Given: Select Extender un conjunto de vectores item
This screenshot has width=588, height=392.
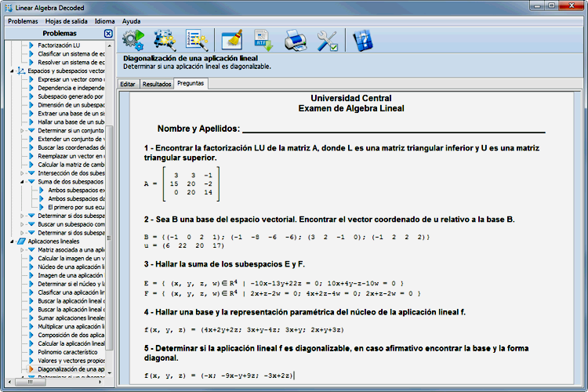Looking at the screenshot, I should [x=71, y=139].
